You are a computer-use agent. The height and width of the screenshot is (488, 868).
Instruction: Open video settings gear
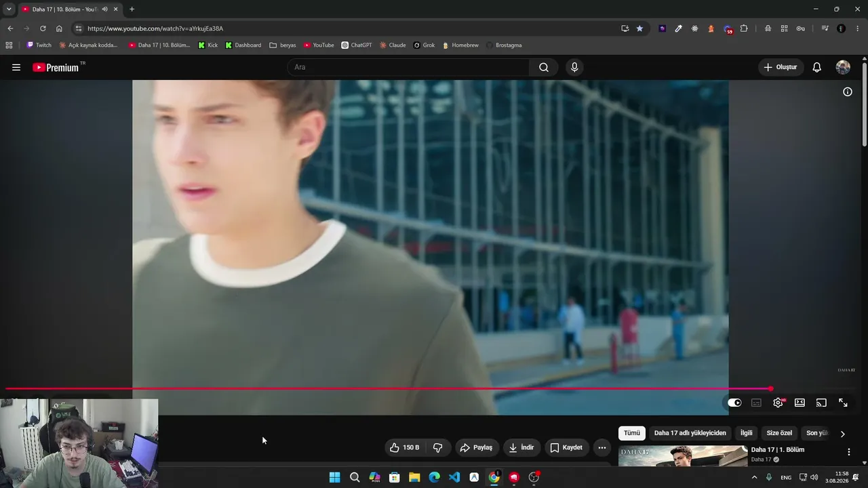point(778,403)
